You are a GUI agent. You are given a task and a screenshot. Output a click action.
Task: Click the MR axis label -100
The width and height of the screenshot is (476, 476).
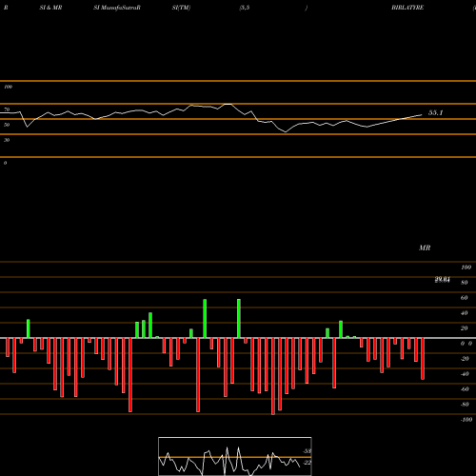pyautogui.click(x=466, y=420)
